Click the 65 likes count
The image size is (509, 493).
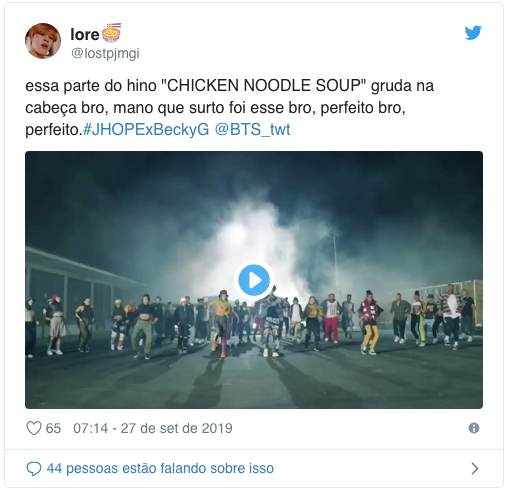pyautogui.click(x=53, y=428)
